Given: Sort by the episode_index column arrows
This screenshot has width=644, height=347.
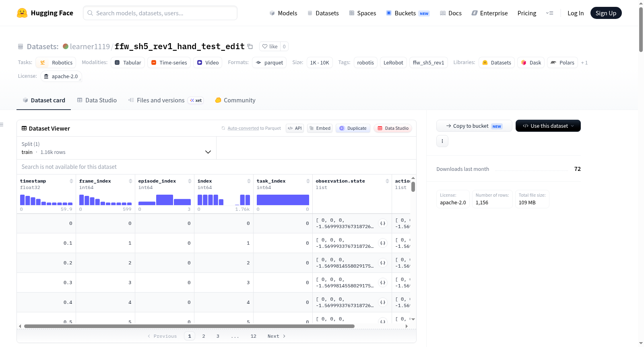Looking at the screenshot, I should (x=190, y=181).
